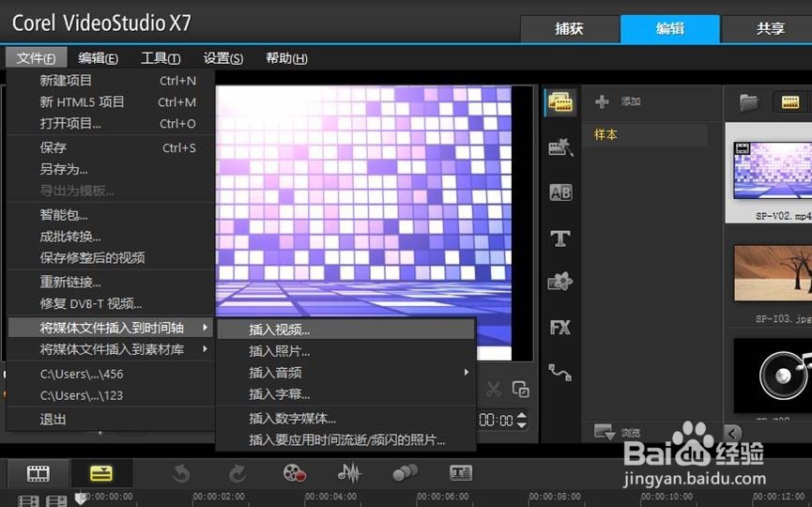The width and height of the screenshot is (812, 507).
Task: Open the 设置 settings menu
Action: pyautogui.click(x=223, y=58)
